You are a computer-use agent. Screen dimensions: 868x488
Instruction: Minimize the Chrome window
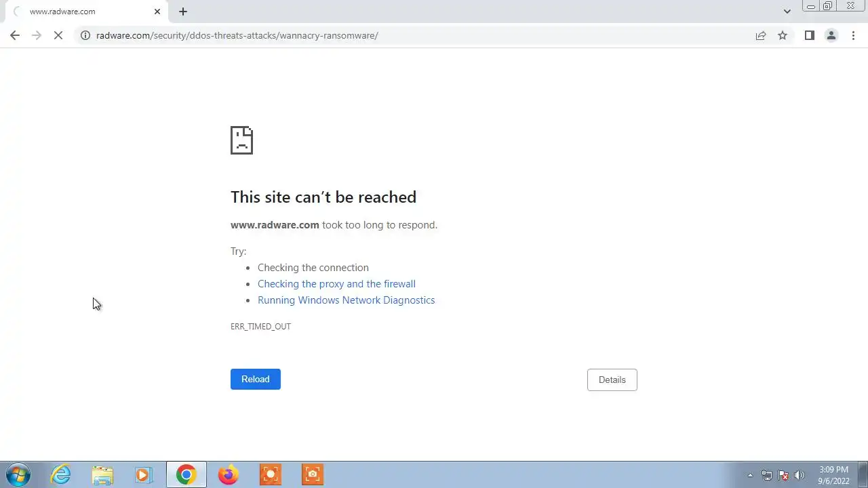pyautogui.click(x=810, y=6)
